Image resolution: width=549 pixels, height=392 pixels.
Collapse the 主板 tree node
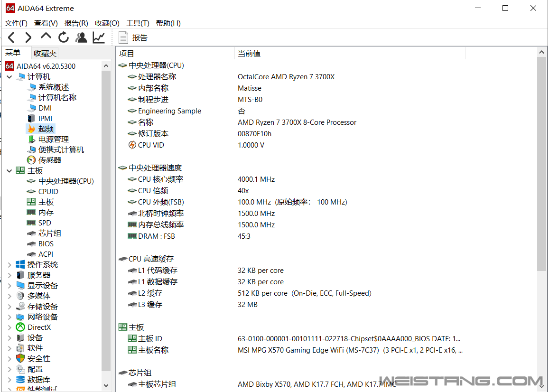9,171
